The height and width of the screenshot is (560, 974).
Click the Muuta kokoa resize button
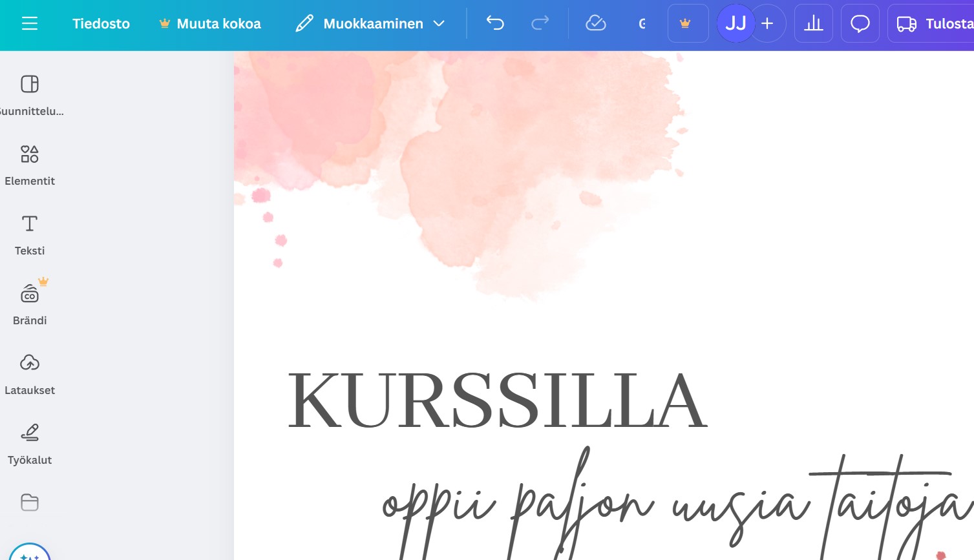(210, 24)
